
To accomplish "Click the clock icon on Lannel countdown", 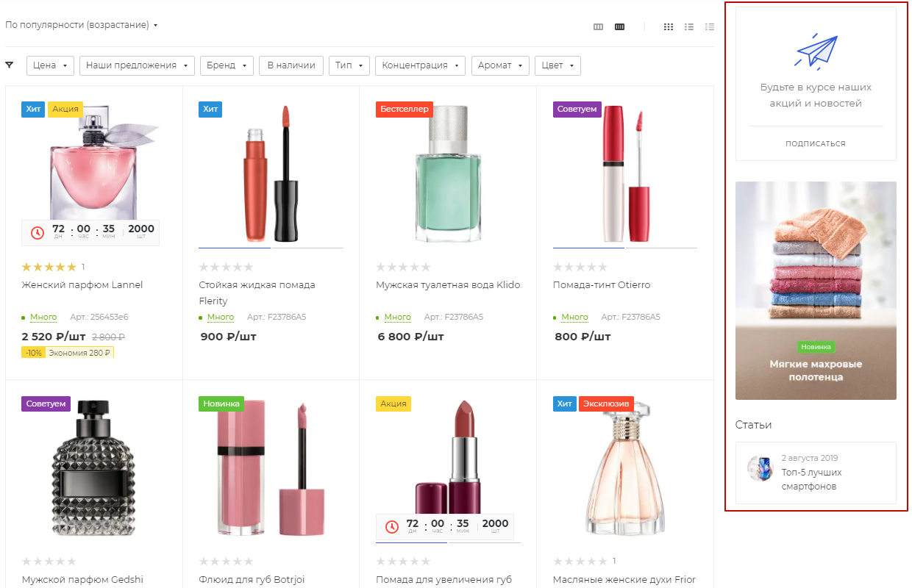I will 37,232.
